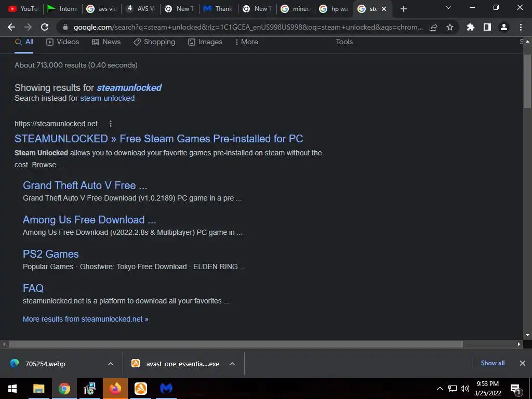
Task: Reload the current page
Action: point(45,27)
